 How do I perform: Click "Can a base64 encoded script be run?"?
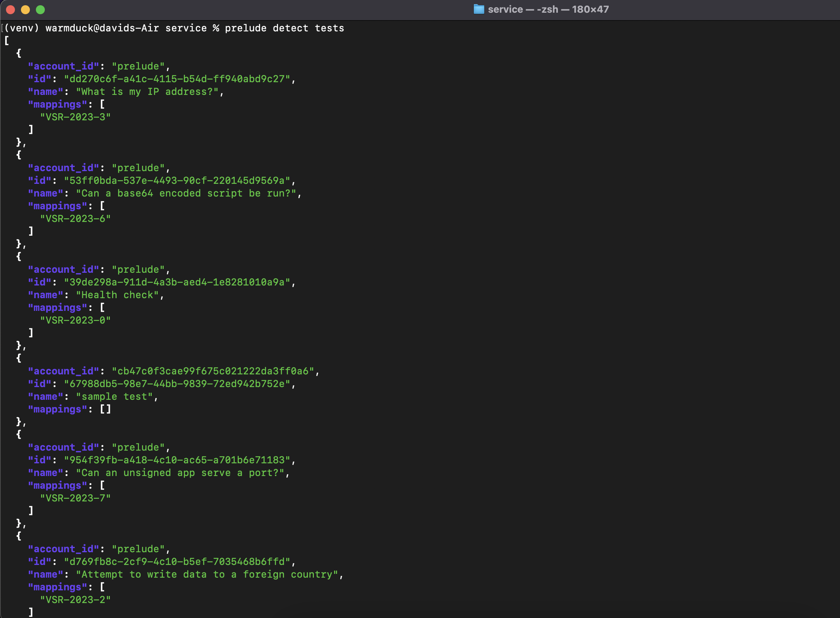coord(186,194)
